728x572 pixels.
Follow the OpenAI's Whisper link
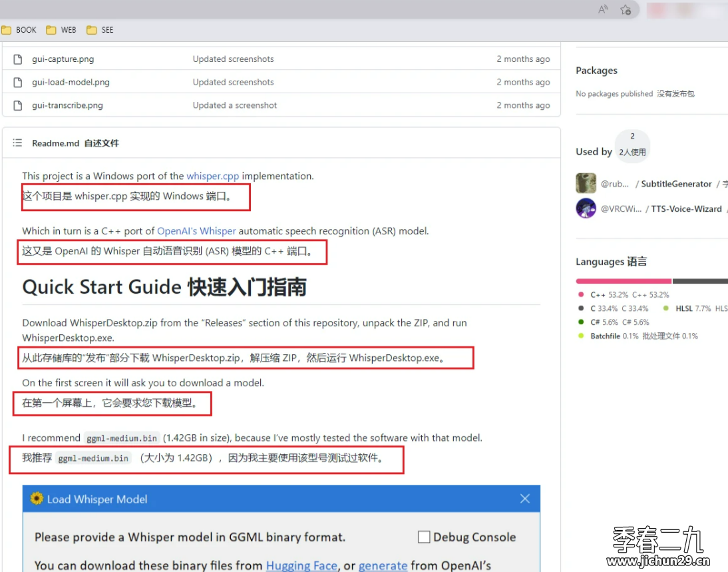(x=196, y=231)
